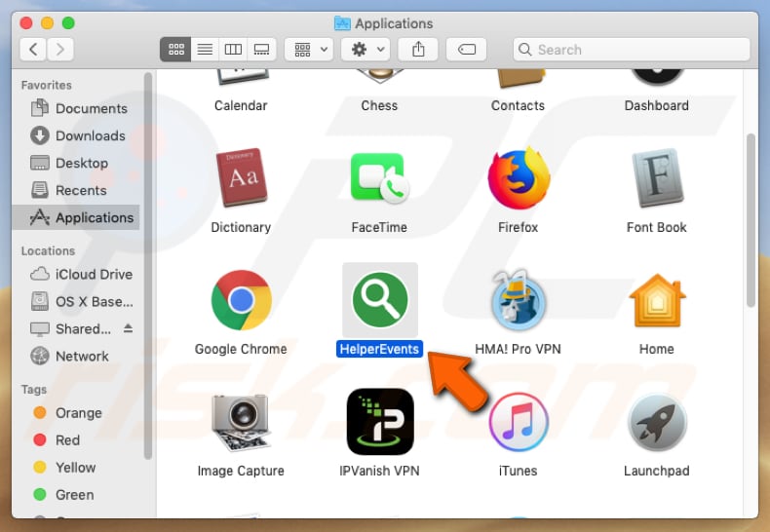Screen dimensions: 770x532
Task: Click the file list vertical scrollbar
Action: coord(751,220)
